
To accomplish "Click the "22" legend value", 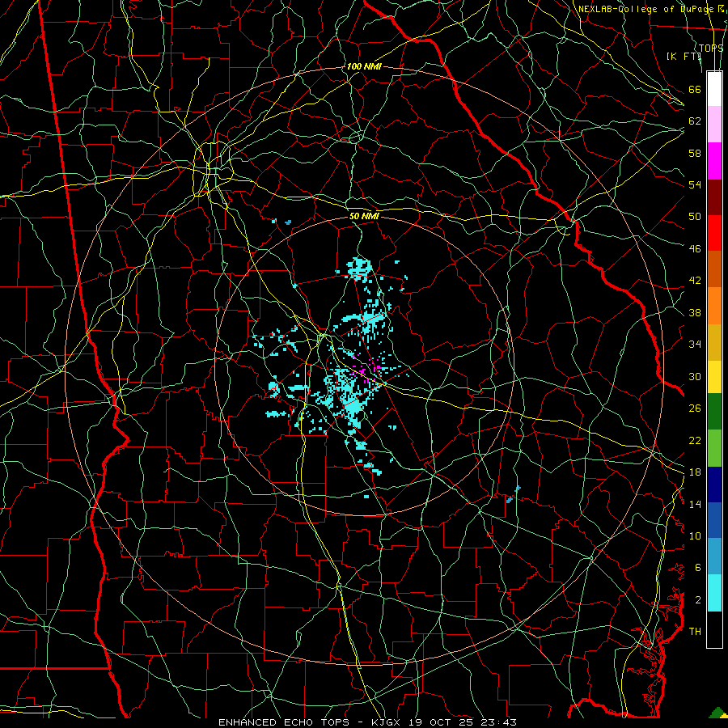I will tap(695, 440).
